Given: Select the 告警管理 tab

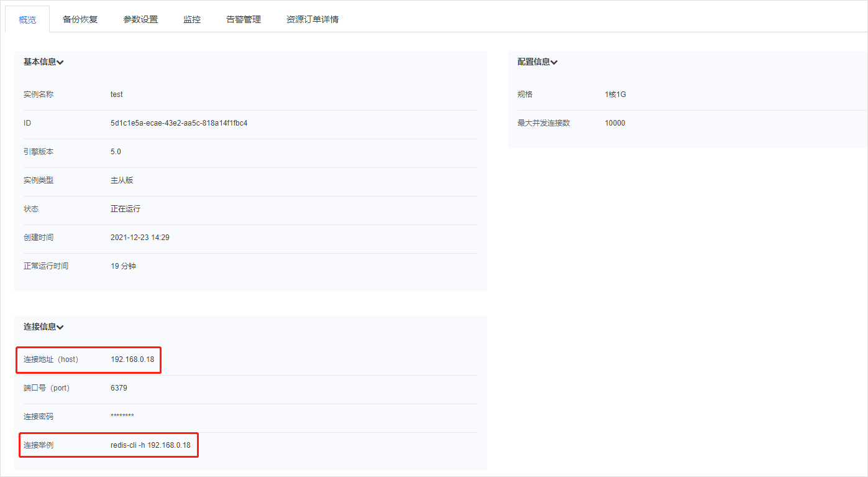Looking at the screenshot, I should tap(244, 19).
